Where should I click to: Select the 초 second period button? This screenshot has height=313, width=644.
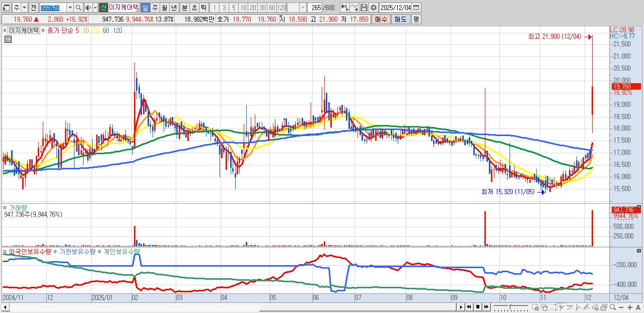tap(194, 8)
